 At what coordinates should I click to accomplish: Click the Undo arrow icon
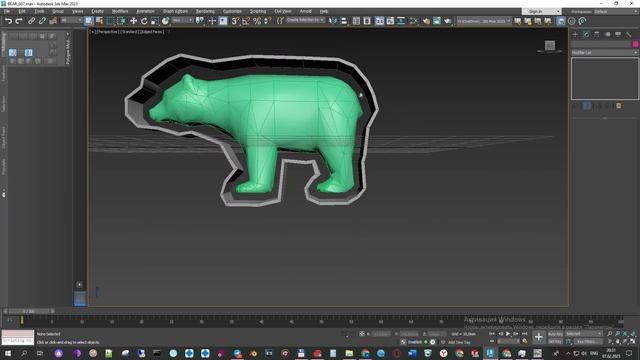[8, 21]
